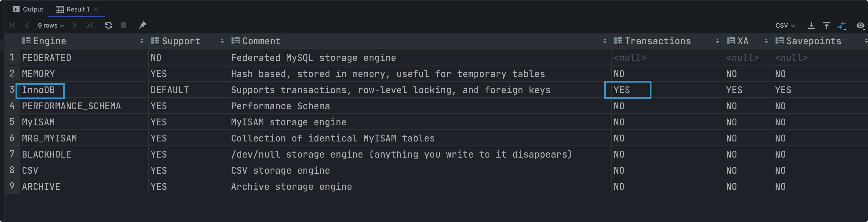Screen dimensions: 868x222
Task: Open the CSV format dropdown
Action: pos(785,25)
